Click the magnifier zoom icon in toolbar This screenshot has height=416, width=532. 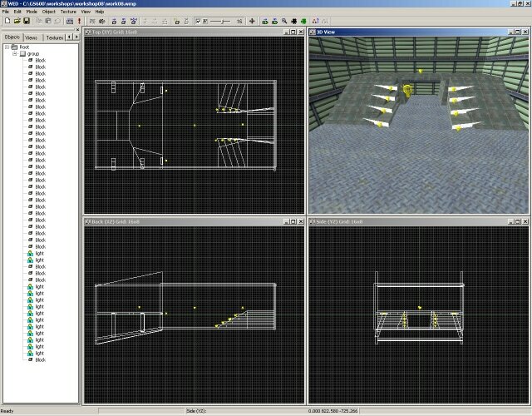[x=284, y=22]
